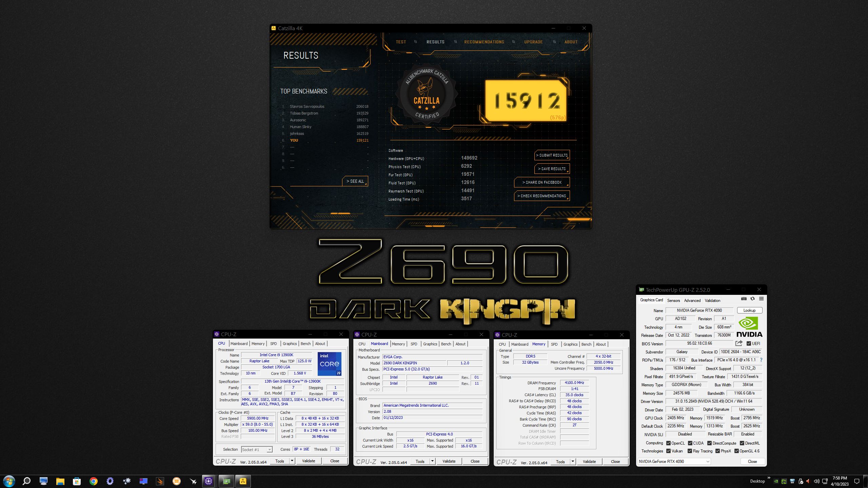Open the Sensors tab in GPU-Z
Image resolution: width=868 pixels, height=488 pixels.
click(673, 300)
